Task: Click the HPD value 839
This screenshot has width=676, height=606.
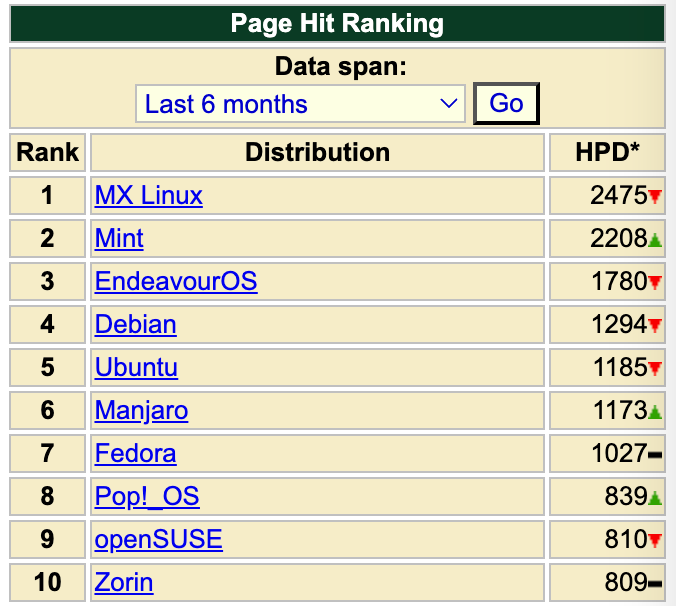Action: pyautogui.click(x=626, y=496)
